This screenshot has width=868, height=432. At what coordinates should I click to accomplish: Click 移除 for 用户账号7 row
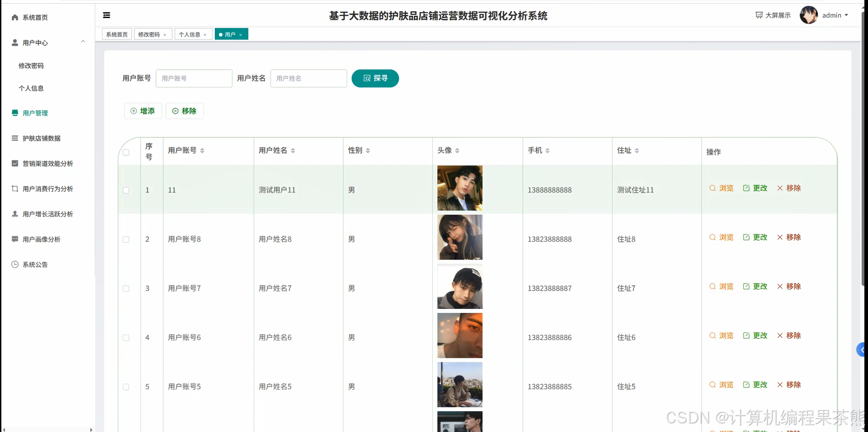(x=789, y=287)
